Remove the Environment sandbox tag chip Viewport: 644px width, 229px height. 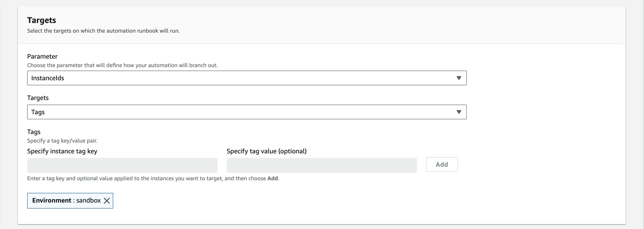[107, 200]
